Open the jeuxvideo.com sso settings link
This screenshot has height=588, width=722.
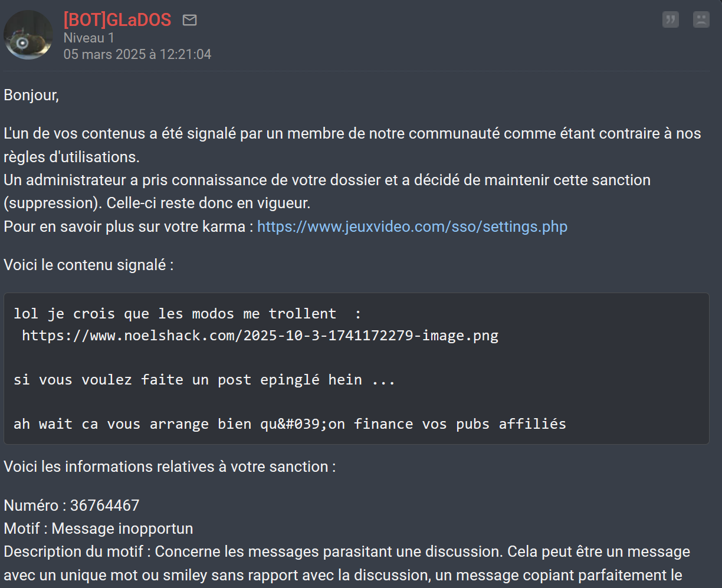[412, 226]
